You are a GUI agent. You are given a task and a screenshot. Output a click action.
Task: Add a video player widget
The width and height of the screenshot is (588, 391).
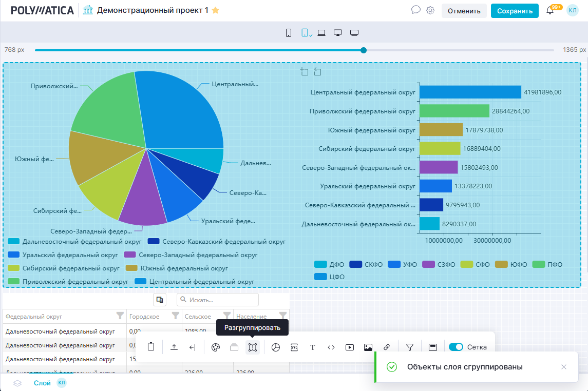tap(350, 347)
